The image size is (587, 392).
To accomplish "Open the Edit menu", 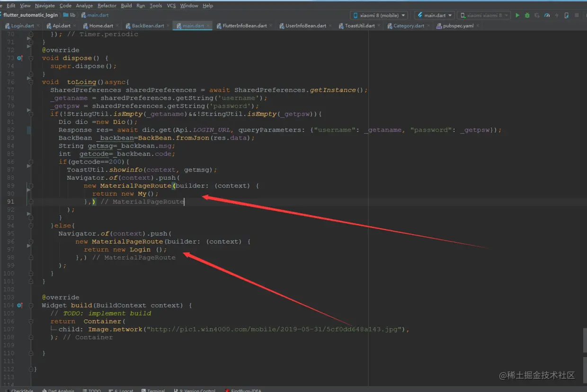I will 10,6.
